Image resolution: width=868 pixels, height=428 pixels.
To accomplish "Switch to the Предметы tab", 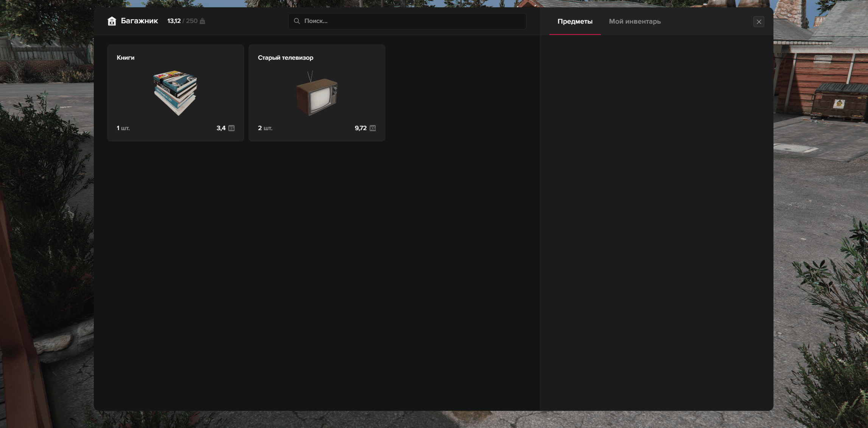I will 574,22.
